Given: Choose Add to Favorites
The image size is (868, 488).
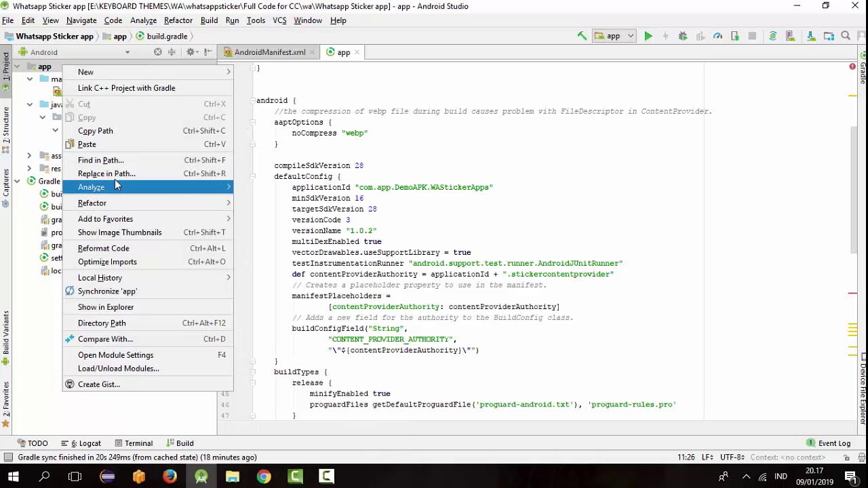Looking at the screenshot, I should (148, 219).
